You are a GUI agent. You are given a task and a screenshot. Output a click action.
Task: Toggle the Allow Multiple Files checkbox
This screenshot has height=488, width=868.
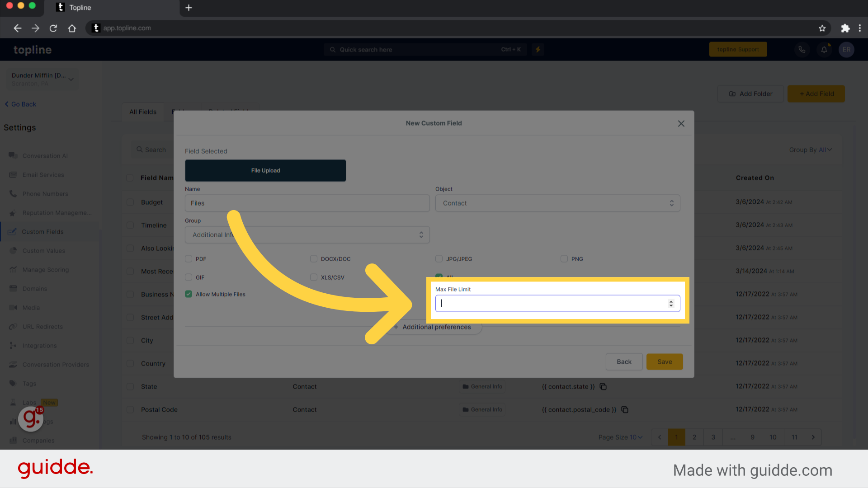pos(189,294)
